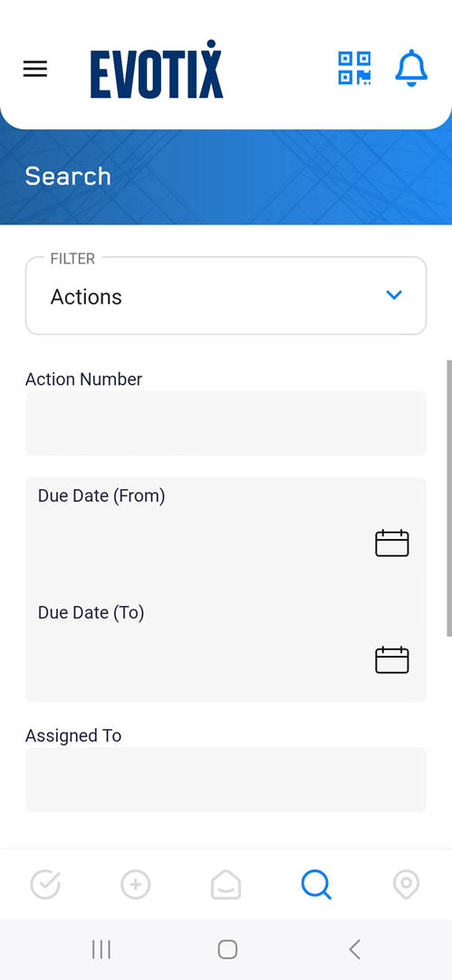Screen dimensions: 452x980
Task: Tap the Android back button
Action: click(354, 949)
